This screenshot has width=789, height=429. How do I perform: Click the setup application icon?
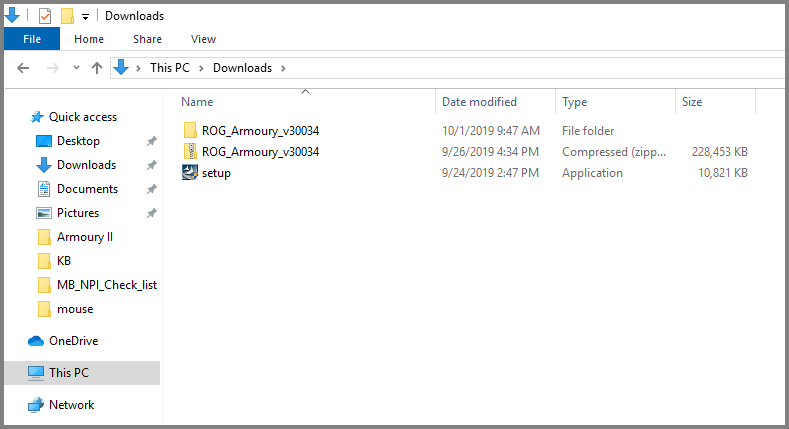point(190,173)
